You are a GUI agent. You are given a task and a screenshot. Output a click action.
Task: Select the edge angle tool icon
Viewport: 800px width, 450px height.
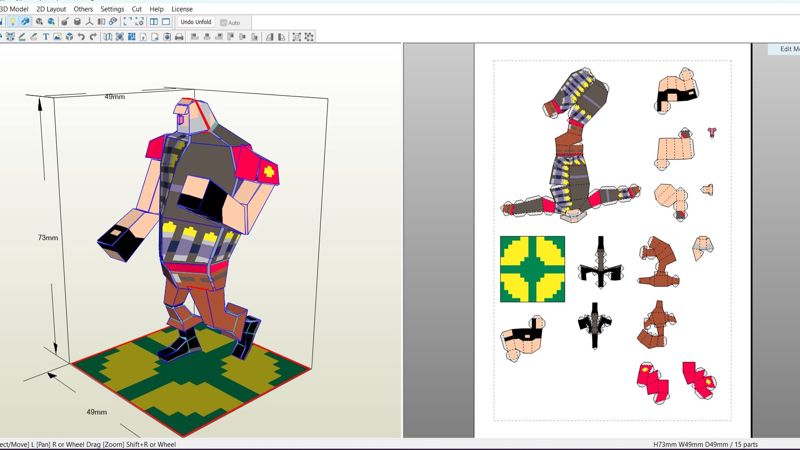[x=22, y=37]
